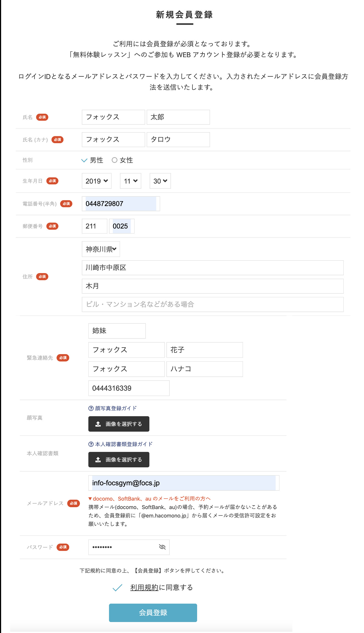Open the 利用規約 terms link
364x633 pixels.
(144, 588)
